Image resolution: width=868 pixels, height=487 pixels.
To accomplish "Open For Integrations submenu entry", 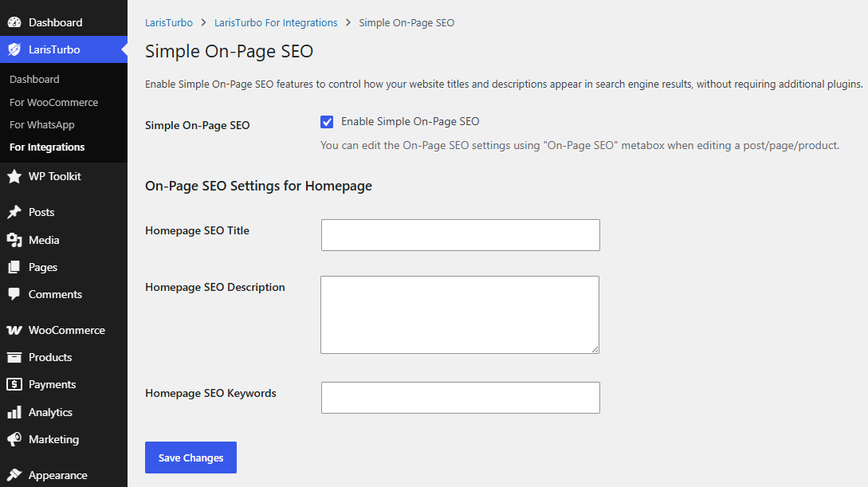I will pyautogui.click(x=47, y=147).
